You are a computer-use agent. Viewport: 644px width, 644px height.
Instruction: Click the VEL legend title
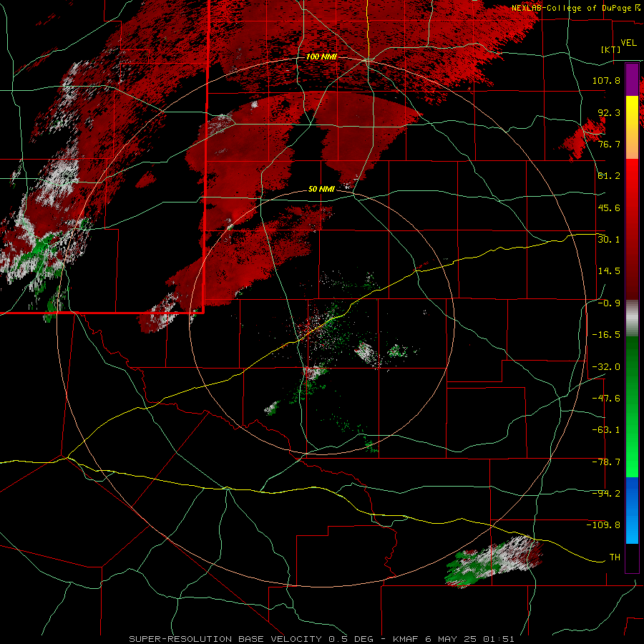tap(628, 43)
